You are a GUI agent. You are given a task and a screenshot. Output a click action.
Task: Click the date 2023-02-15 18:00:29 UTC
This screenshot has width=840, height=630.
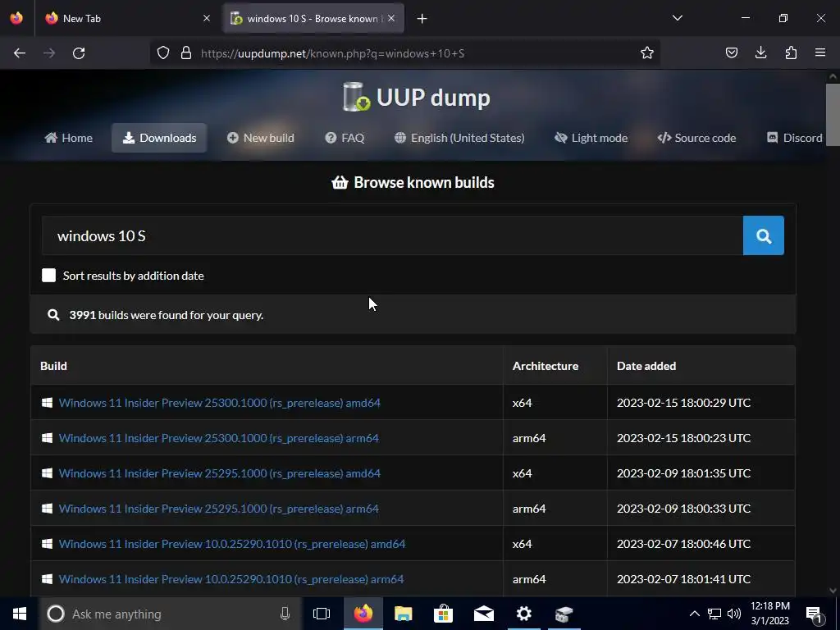point(683,402)
